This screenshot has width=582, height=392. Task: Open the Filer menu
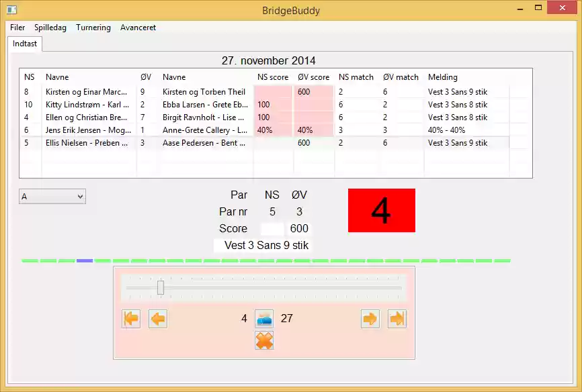pyautogui.click(x=17, y=28)
